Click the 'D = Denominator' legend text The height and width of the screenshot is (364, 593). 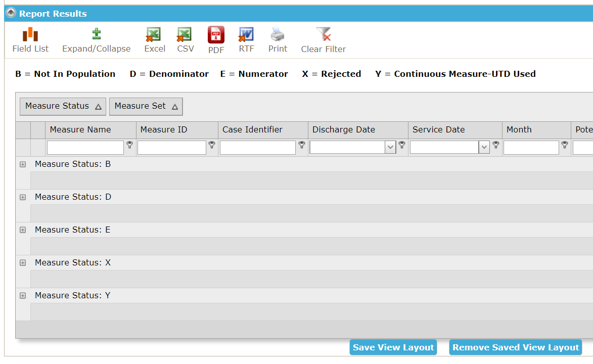click(169, 74)
